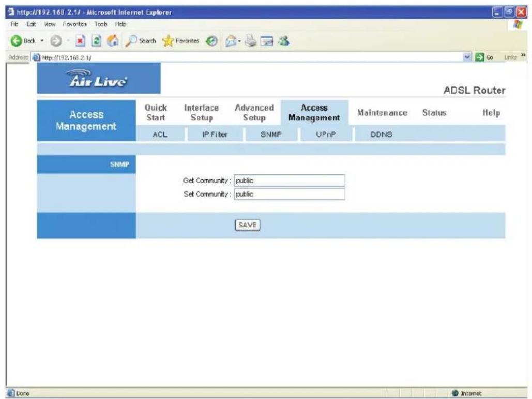Switch to the Quick Start tab
The height and width of the screenshot is (399, 532).
[x=156, y=112]
